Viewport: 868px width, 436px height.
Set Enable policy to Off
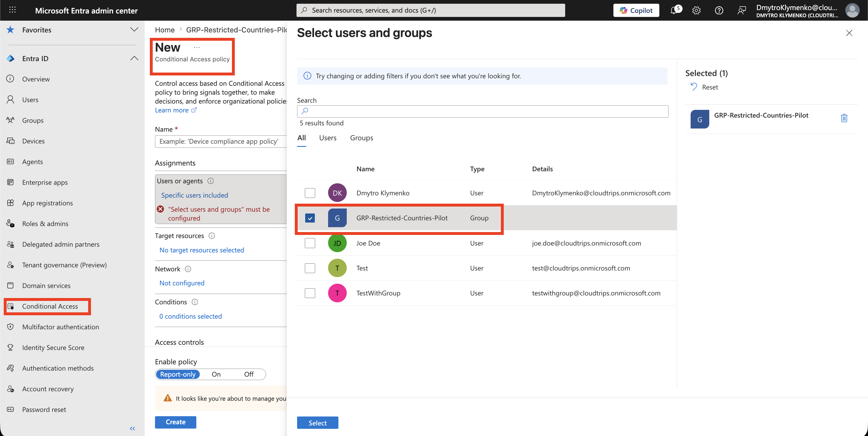pyautogui.click(x=249, y=374)
